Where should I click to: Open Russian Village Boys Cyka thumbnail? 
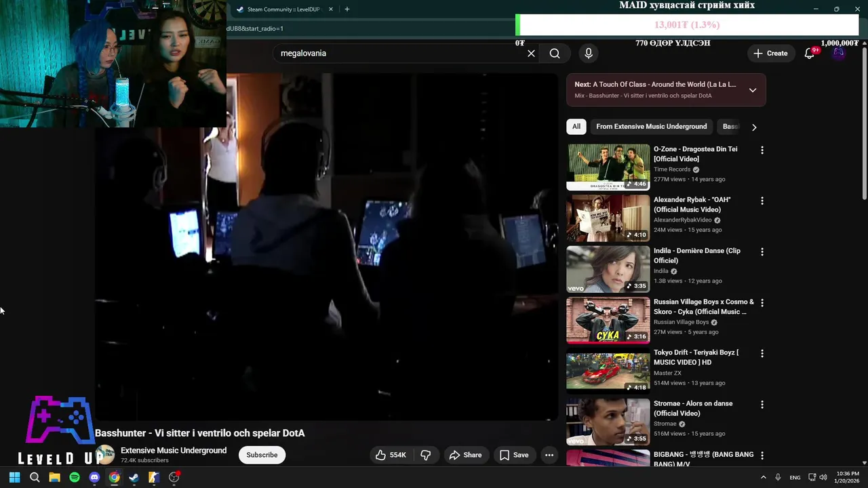tap(608, 319)
